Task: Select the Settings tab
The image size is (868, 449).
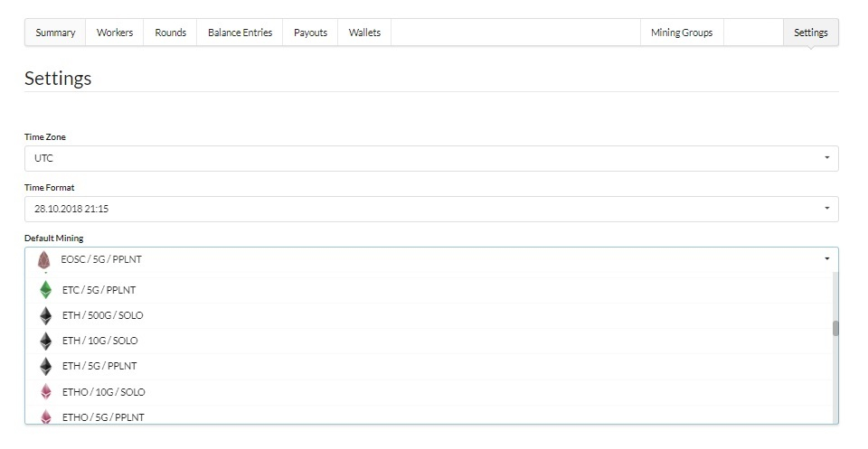Action: pyautogui.click(x=811, y=33)
